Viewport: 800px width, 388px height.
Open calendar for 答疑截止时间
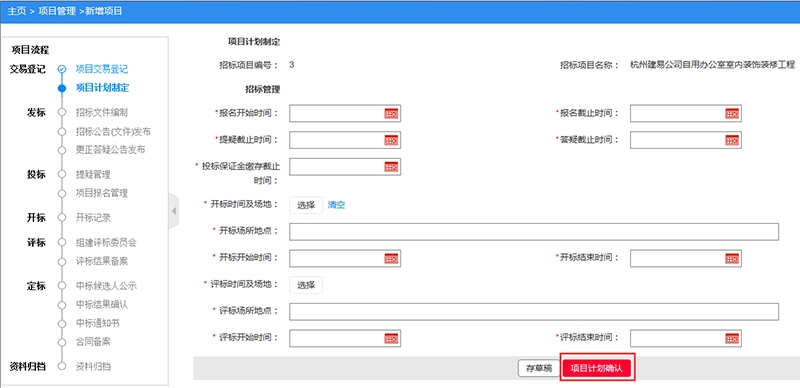pyautogui.click(x=732, y=140)
